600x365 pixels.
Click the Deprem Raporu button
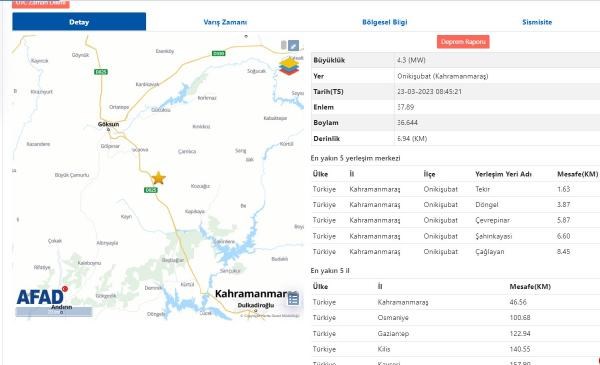pos(463,42)
